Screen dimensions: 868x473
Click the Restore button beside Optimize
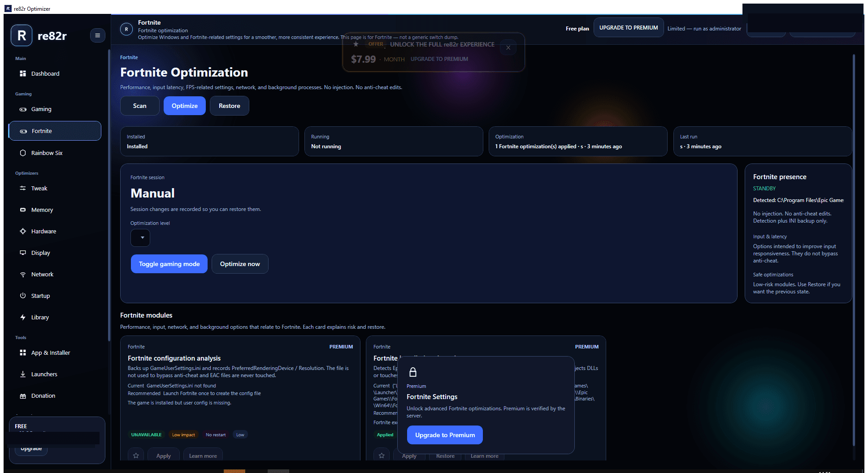pos(230,106)
